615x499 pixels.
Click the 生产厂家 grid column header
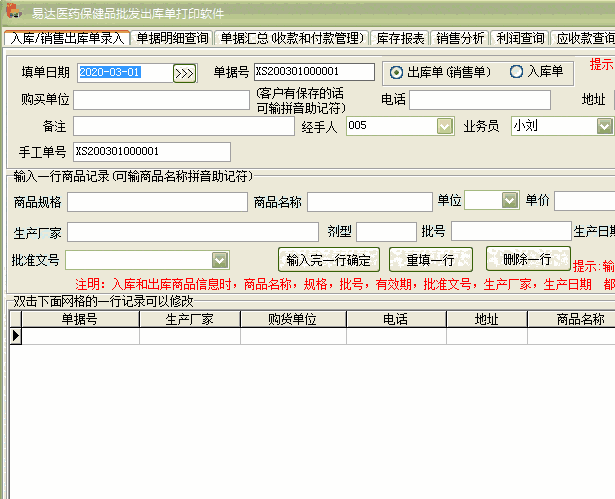[190, 319]
